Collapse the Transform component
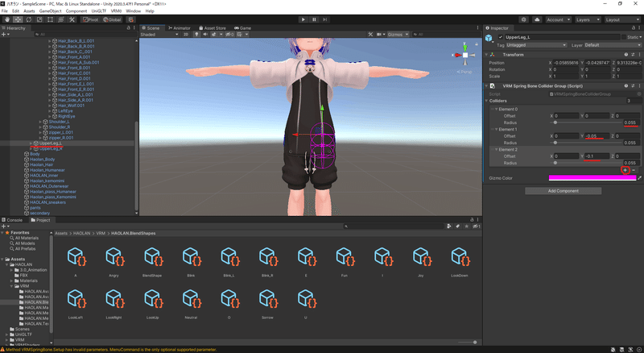 pos(486,55)
